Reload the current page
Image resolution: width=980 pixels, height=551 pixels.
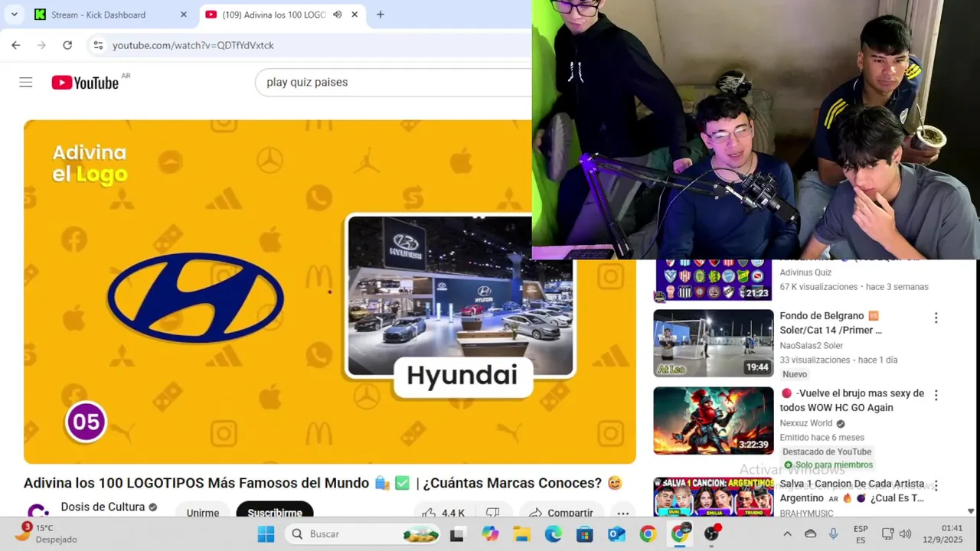[67, 45]
